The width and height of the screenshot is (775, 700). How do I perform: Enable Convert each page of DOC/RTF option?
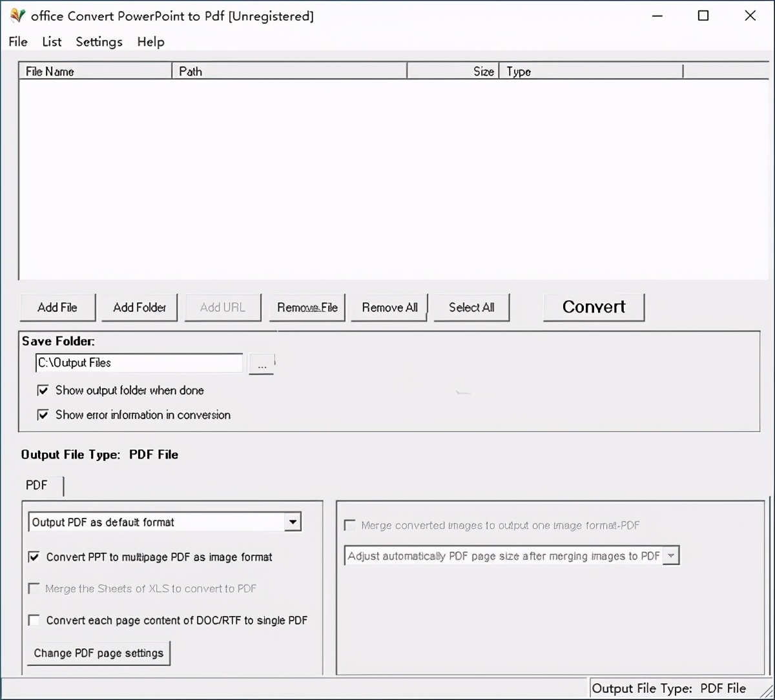[34, 620]
